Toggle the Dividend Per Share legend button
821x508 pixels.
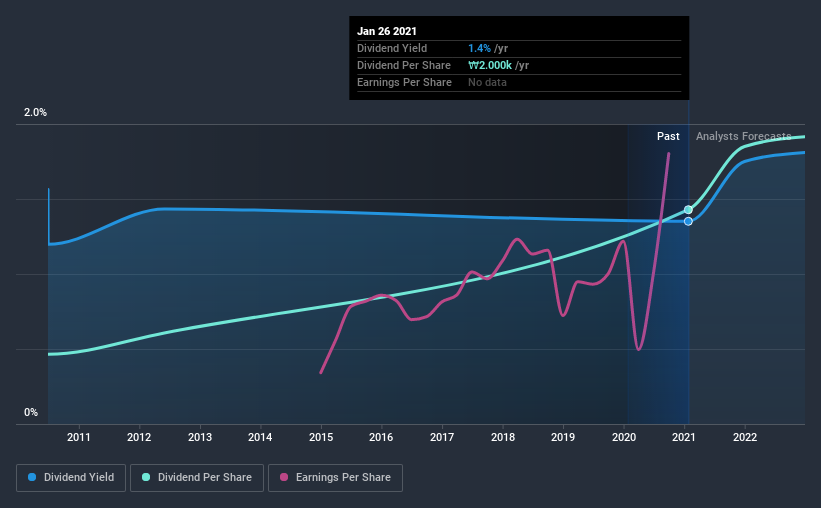point(197,478)
